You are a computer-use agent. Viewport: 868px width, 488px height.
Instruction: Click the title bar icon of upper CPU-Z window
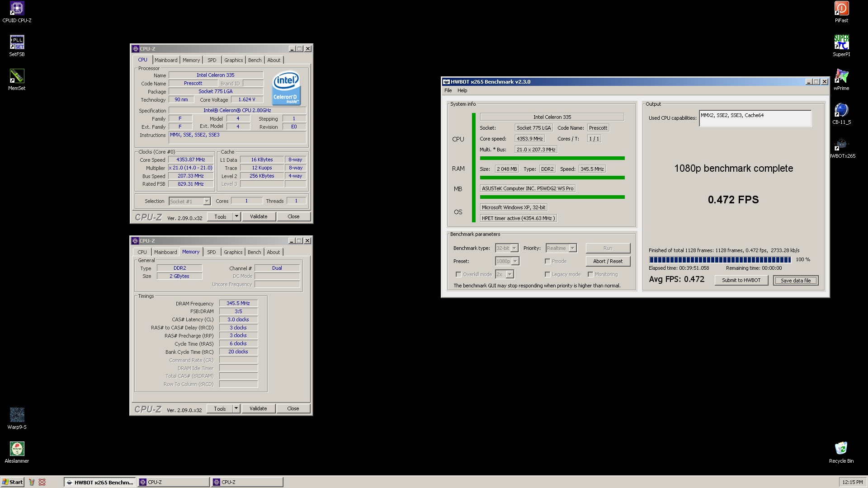[x=135, y=49]
